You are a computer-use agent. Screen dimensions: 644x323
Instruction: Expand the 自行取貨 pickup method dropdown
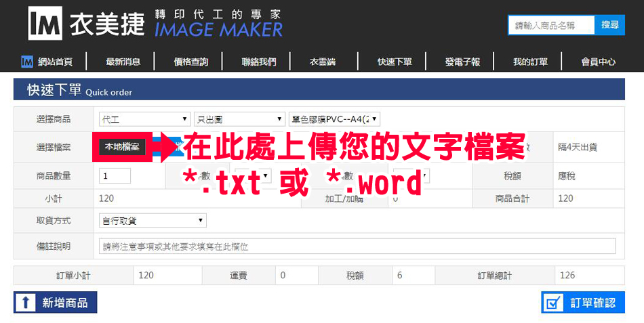pos(153,221)
